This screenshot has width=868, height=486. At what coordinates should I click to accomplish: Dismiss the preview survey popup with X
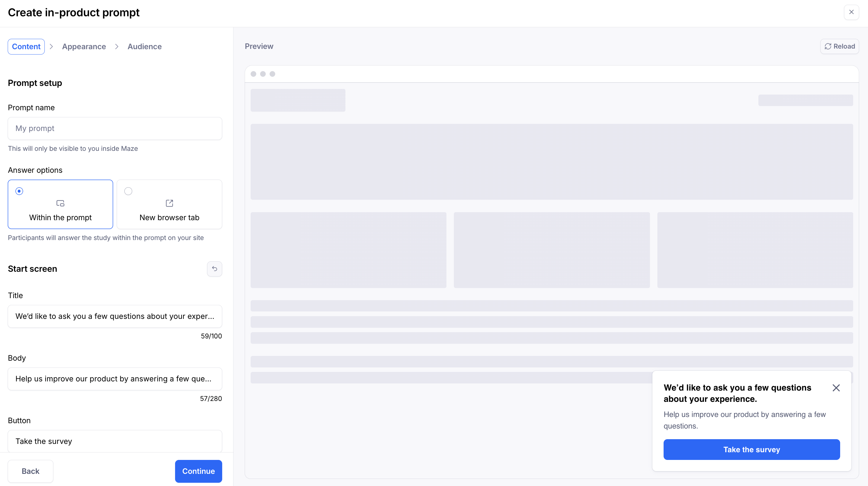836,388
